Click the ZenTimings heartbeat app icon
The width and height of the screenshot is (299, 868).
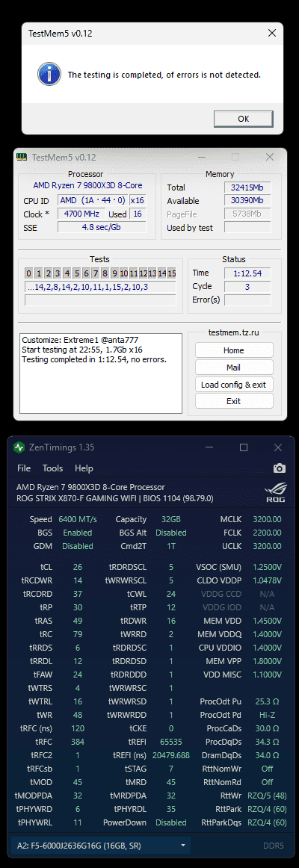coord(19,447)
